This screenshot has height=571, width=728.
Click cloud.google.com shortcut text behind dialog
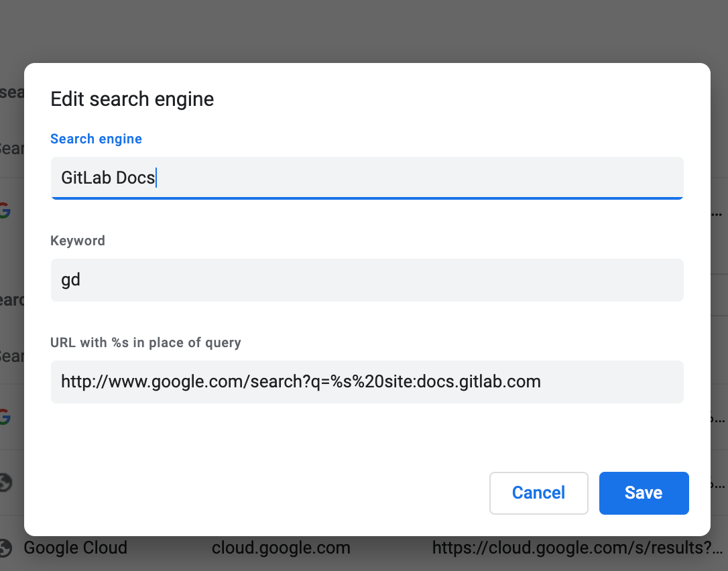[281, 548]
